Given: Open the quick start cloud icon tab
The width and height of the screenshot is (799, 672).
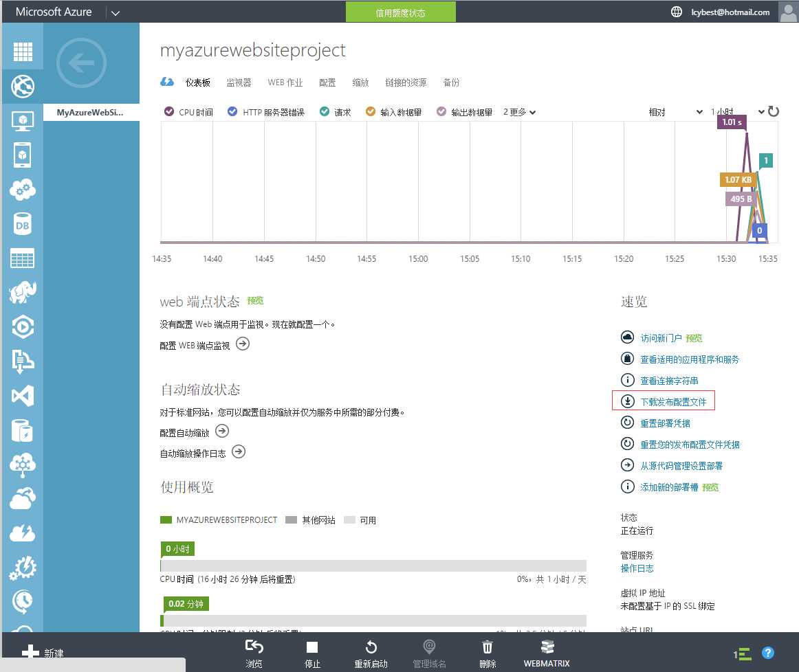Looking at the screenshot, I should pos(167,82).
